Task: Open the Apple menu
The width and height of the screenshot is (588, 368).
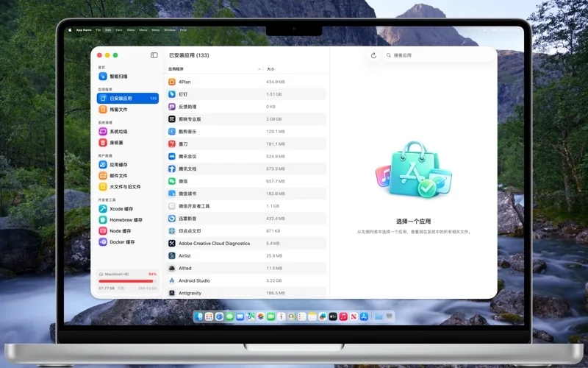Action: (x=70, y=29)
